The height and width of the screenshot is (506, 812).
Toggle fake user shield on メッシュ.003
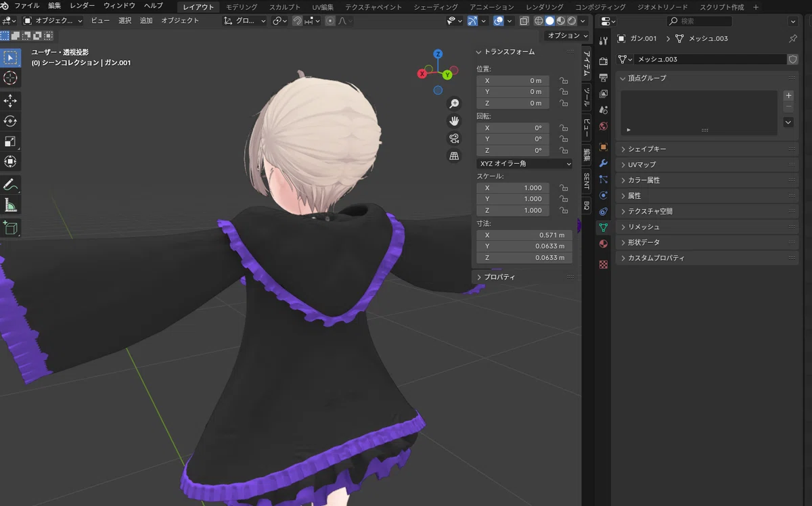792,60
